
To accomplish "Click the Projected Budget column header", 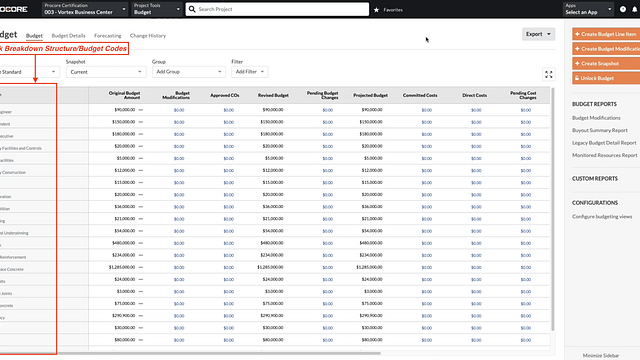I will 370,96.
